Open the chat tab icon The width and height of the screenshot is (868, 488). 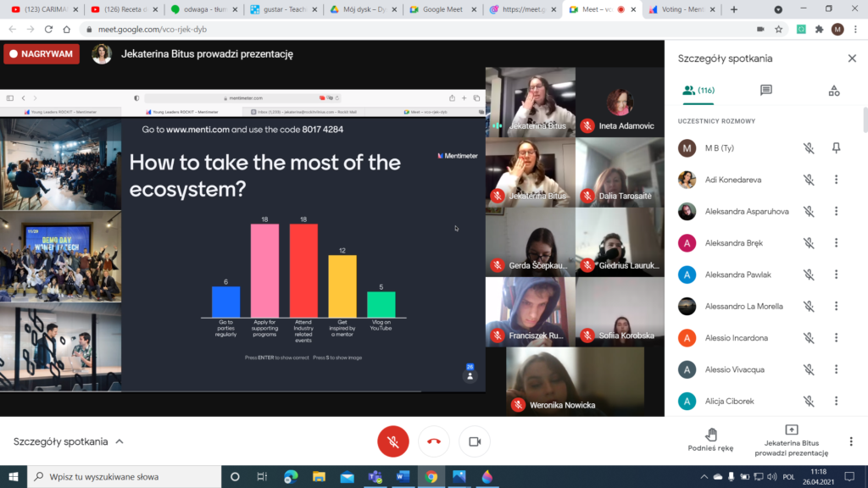coord(765,91)
